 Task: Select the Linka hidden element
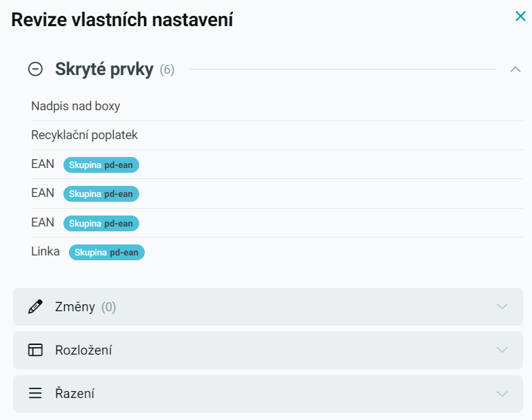(x=45, y=251)
